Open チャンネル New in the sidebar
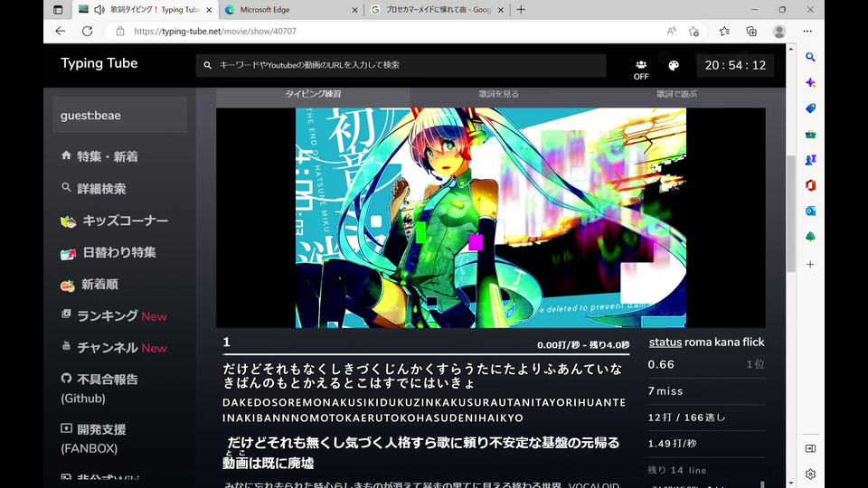The image size is (868, 488). [x=114, y=347]
